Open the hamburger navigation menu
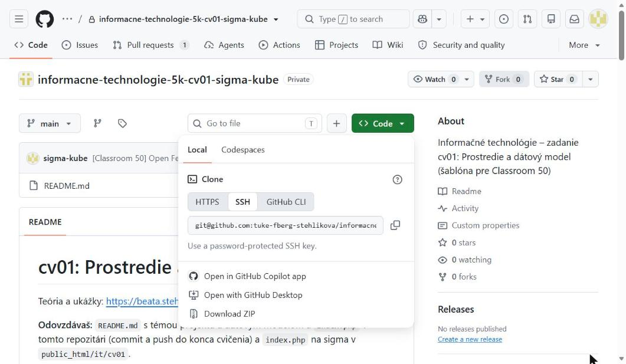The height and width of the screenshot is (364, 626). (19, 19)
